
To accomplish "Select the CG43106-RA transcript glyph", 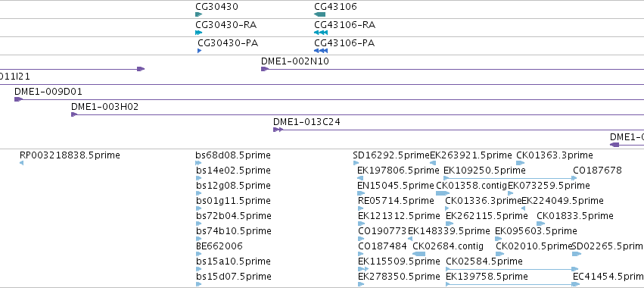I will tap(320, 33).
